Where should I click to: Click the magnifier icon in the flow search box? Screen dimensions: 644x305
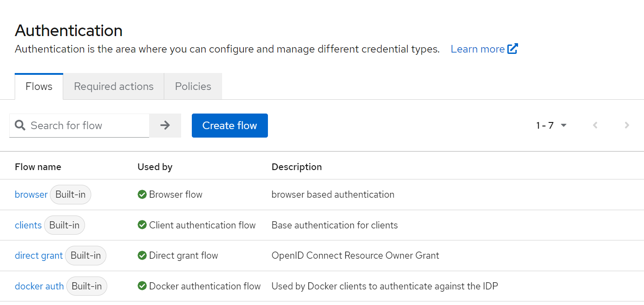pyautogui.click(x=20, y=125)
